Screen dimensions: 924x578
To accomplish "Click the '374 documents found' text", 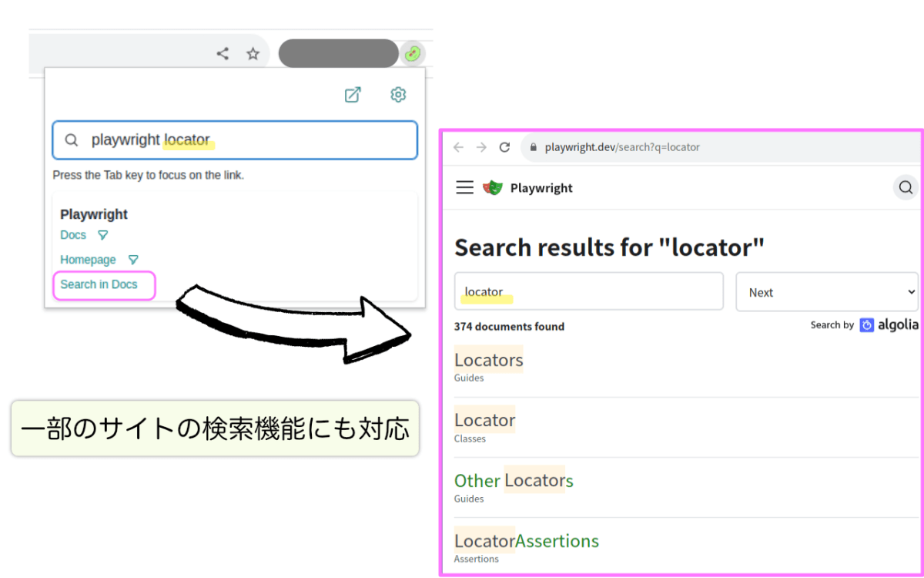I will point(509,326).
